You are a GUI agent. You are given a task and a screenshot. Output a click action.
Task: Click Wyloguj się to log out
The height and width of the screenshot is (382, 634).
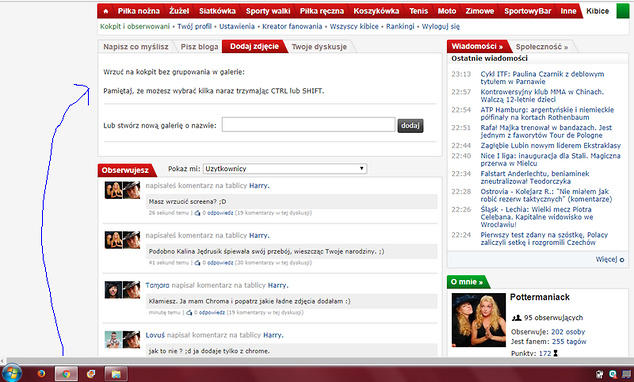(441, 27)
